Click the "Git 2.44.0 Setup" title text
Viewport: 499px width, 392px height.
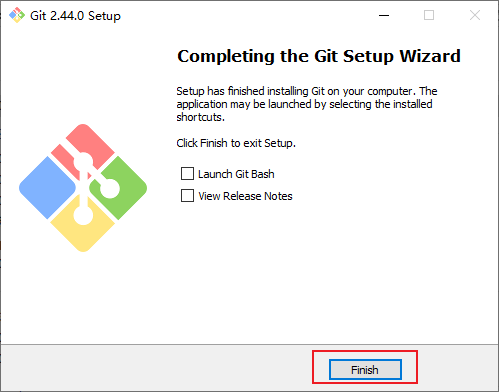(x=75, y=16)
